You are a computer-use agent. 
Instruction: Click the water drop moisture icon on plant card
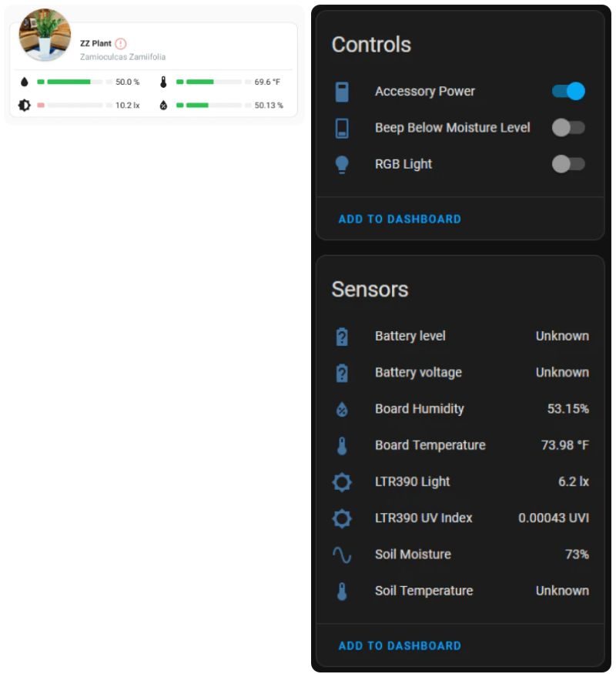coord(24,82)
